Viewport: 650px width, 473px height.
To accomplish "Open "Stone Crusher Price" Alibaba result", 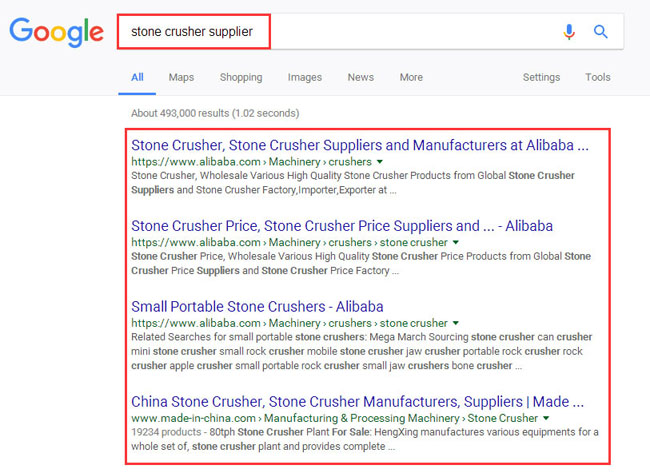I will [342, 226].
